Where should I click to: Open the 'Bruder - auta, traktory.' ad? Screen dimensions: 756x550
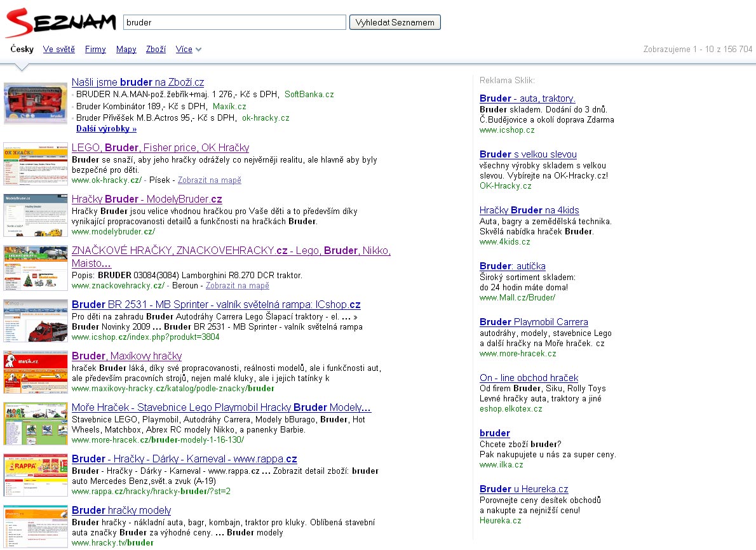click(527, 98)
